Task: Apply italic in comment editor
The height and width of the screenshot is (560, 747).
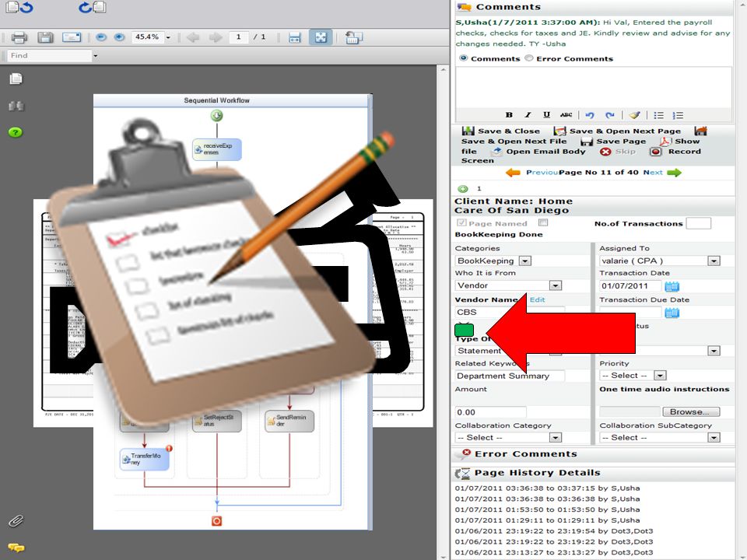Action: click(x=528, y=115)
